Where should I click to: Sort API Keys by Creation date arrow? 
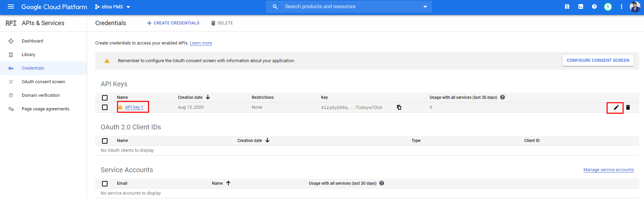(208, 97)
